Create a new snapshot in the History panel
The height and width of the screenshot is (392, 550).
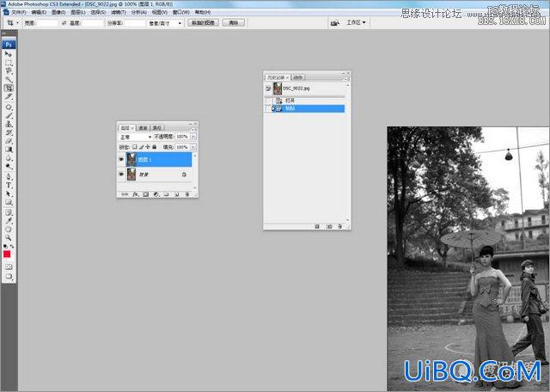tap(328, 226)
